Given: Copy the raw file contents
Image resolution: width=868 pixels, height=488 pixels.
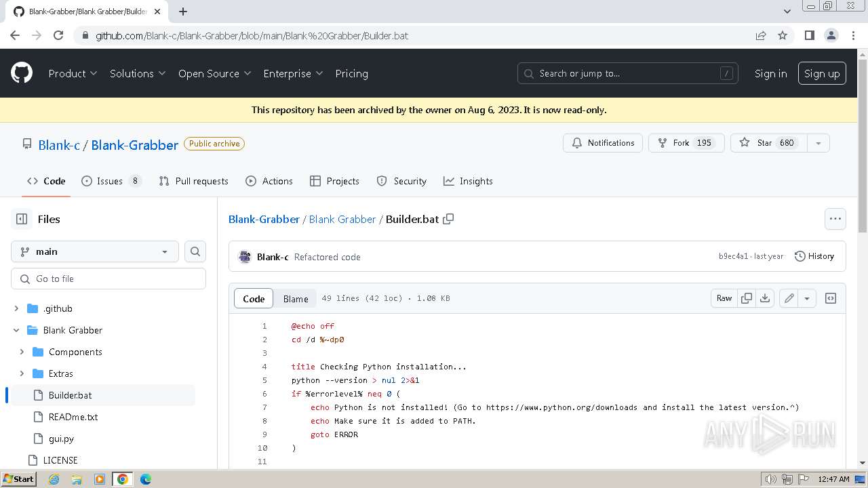Looking at the screenshot, I should pos(747,298).
